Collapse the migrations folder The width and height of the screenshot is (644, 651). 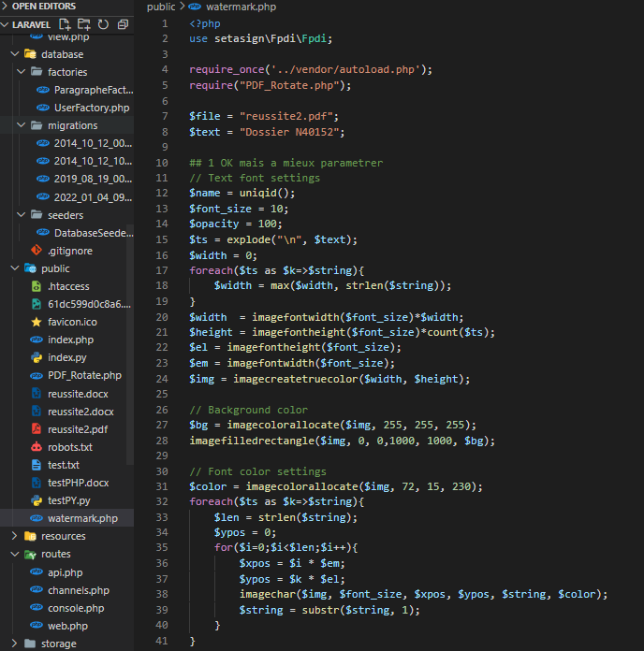(x=22, y=125)
